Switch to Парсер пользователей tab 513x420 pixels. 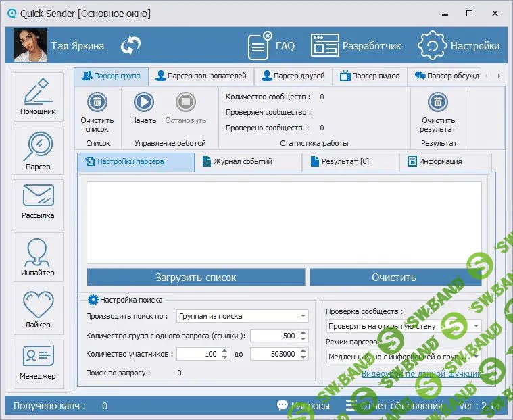[201, 76]
